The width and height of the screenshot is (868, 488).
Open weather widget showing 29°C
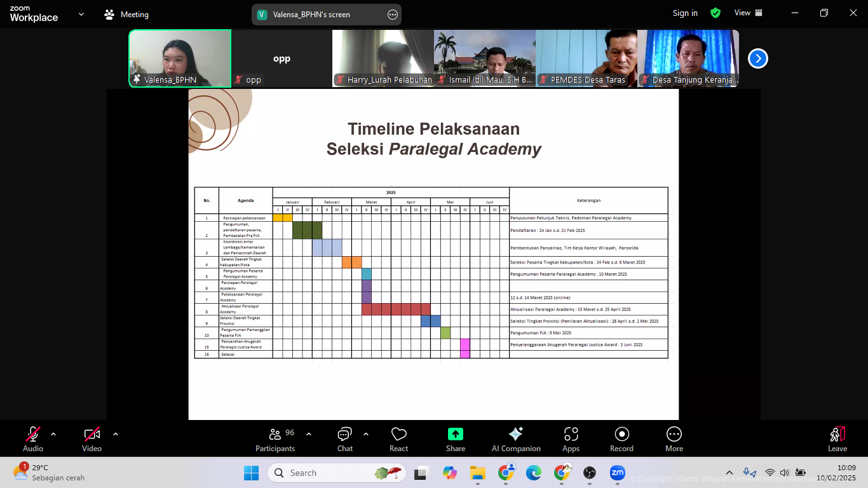point(48,472)
